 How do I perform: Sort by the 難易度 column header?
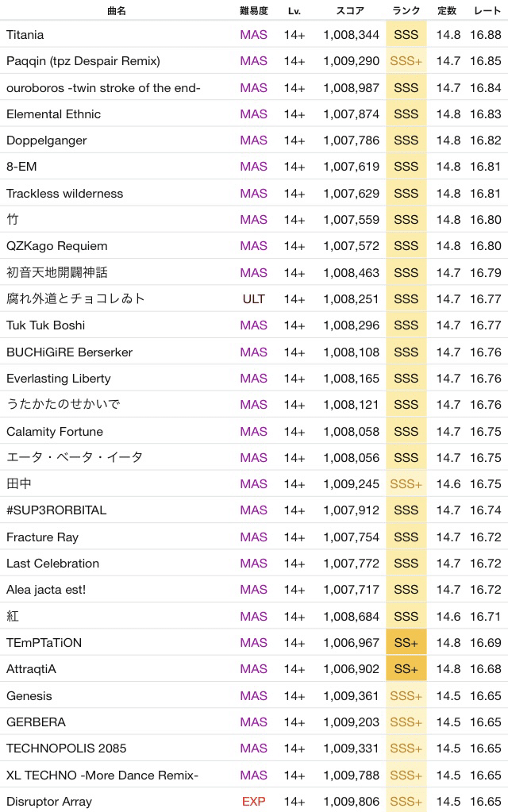[254, 11]
